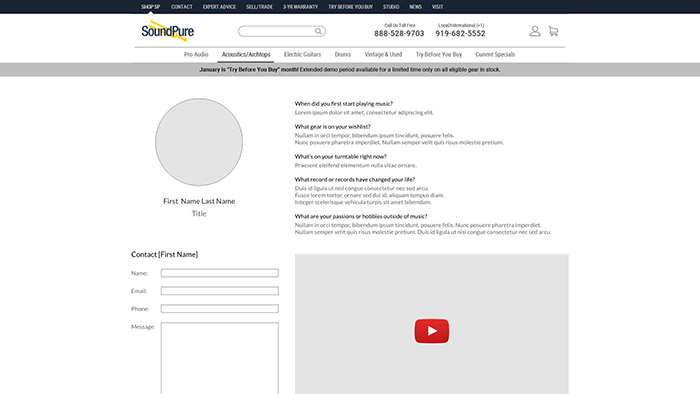Screen dimensions: 700x394
Task: Open News in top bar
Action: [x=416, y=7]
